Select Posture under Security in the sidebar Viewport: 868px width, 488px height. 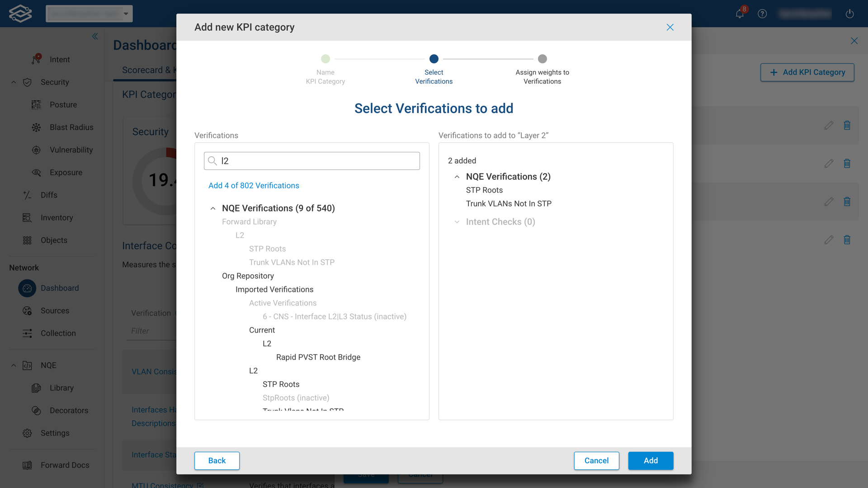pos(63,104)
